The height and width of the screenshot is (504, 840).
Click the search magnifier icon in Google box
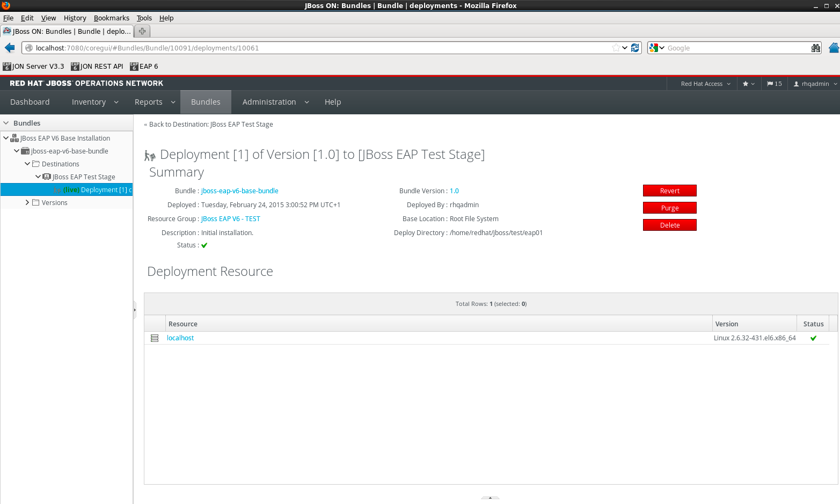[x=816, y=48]
